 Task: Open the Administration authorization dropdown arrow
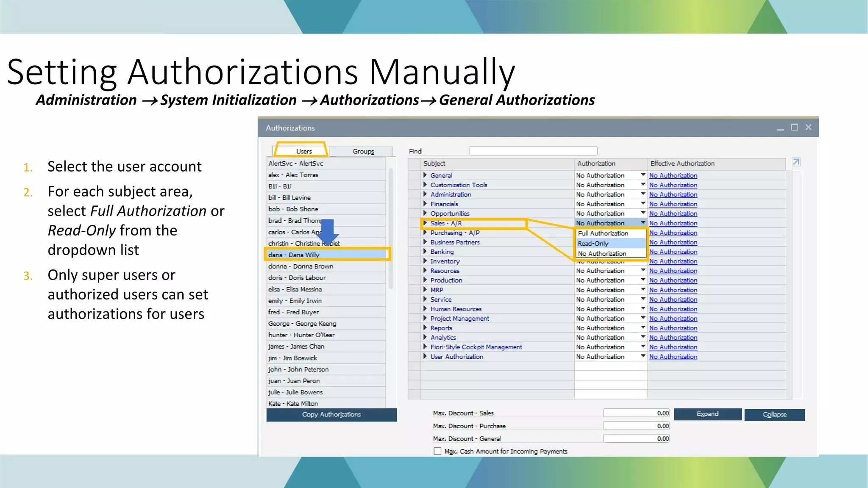click(643, 194)
